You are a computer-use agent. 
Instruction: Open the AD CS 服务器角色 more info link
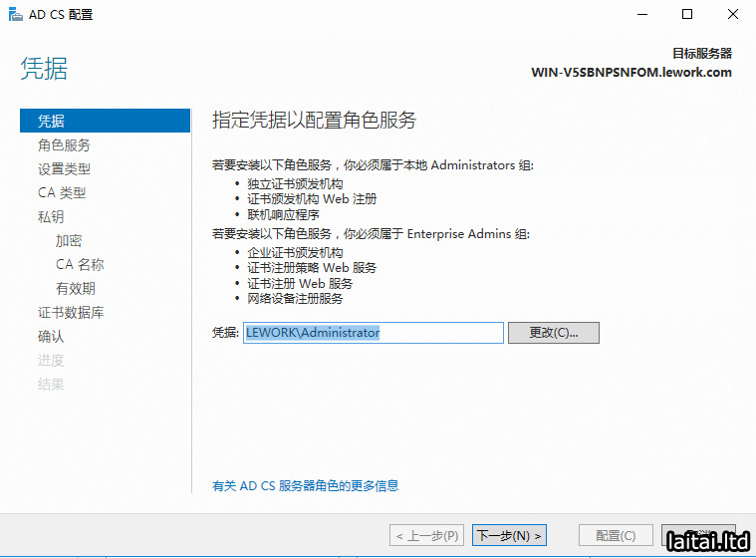click(x=305, y=485)
